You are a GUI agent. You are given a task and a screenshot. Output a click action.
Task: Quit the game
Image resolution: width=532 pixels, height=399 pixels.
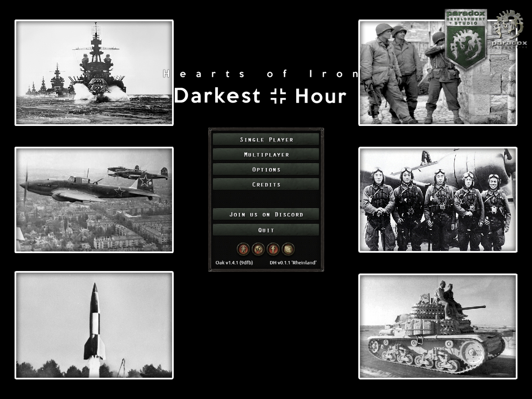(266, 230)
